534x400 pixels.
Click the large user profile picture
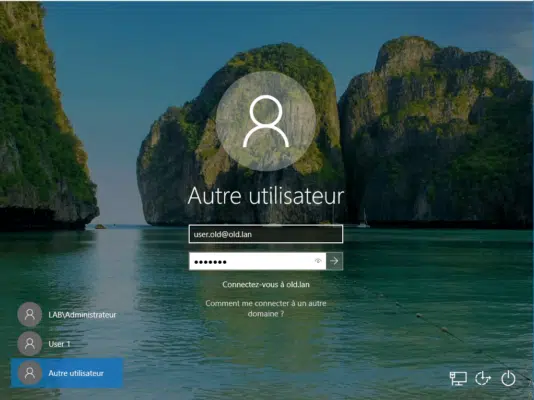pos(266,121)
